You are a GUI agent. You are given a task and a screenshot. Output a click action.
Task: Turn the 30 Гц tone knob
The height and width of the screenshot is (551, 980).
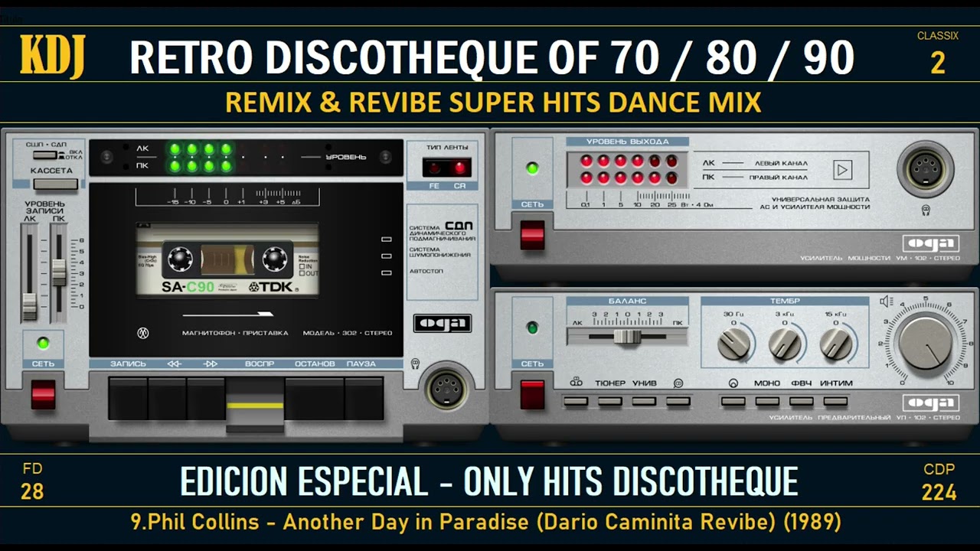click(734, 344)
